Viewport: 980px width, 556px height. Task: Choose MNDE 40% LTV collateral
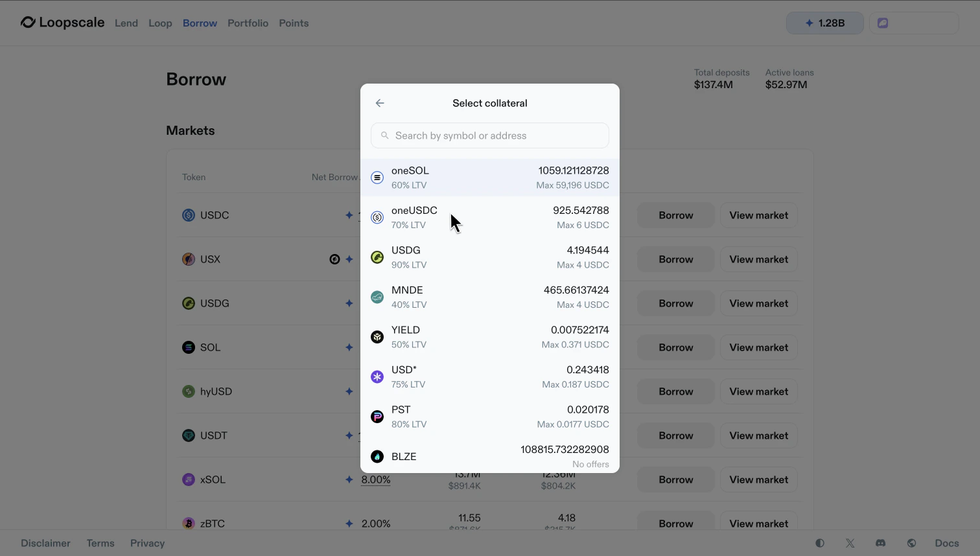(490, 297)
